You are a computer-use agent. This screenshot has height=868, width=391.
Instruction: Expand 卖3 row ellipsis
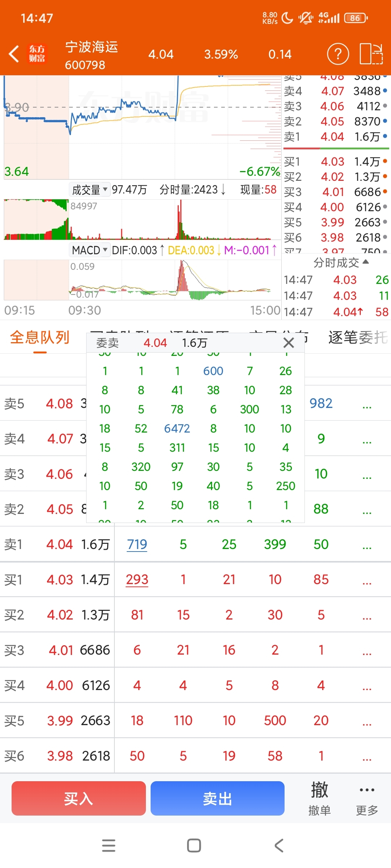click(367, 475)
